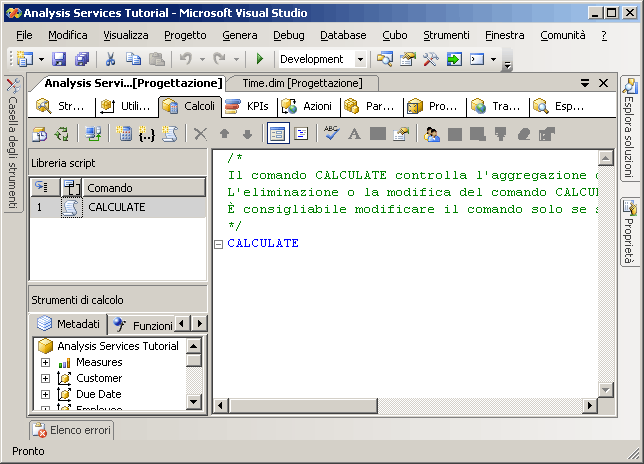Viewport: 644px width, 464px height.
Task: Click the Move Up arrow icon
Action: (x=224, y=134)
